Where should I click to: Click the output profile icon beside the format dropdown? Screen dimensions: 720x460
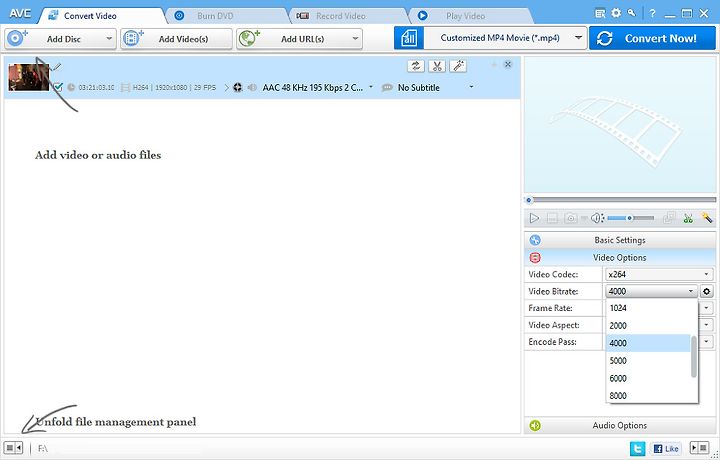point(409,38)
